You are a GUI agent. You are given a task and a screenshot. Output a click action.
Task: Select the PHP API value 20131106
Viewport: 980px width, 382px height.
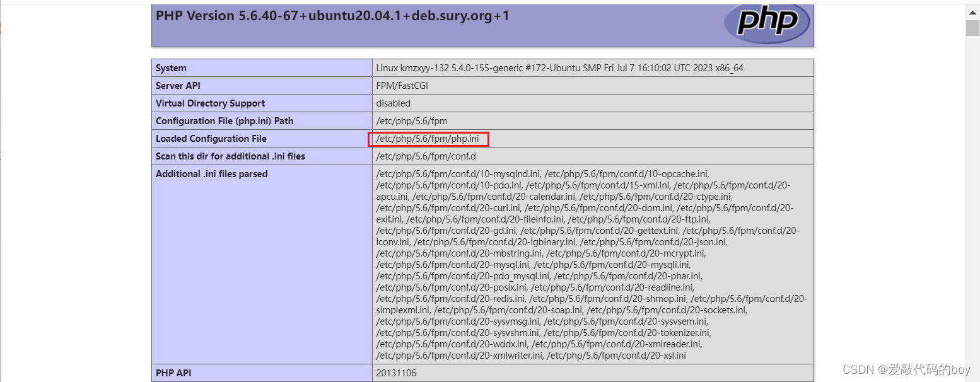pos(397,373)
